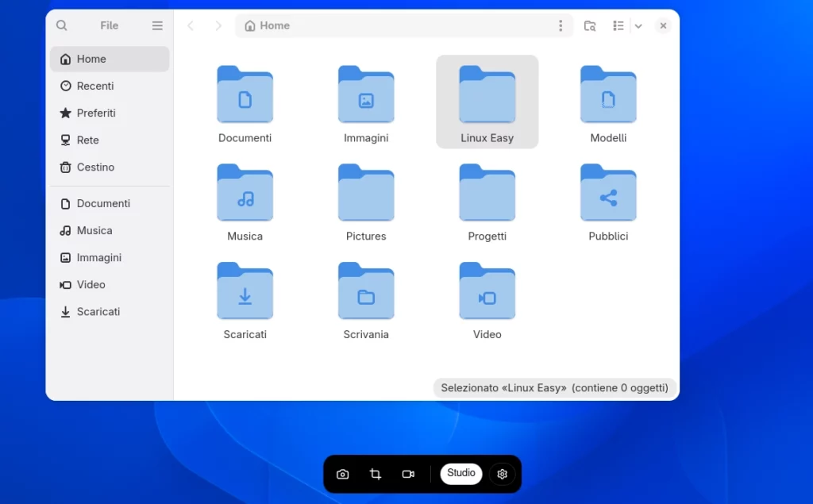Go back with the left arrow

coord(191,25)
